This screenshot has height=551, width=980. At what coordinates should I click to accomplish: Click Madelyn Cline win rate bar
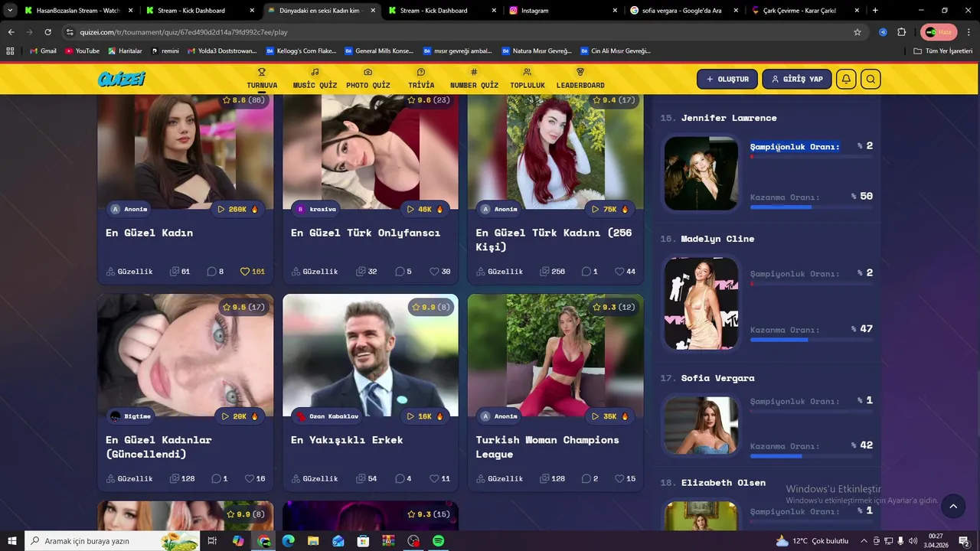[812, 340]
